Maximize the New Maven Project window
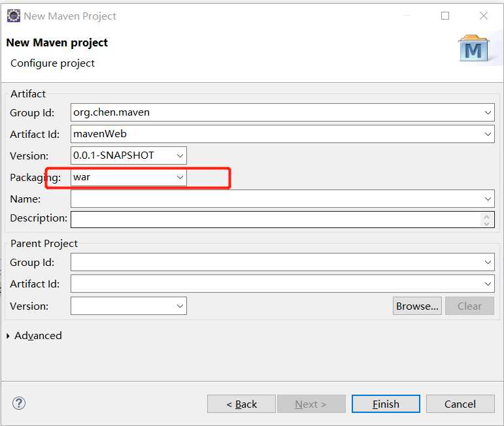This screenshot has width=504, height=426. pyautogui.click(x=445, y=16)
